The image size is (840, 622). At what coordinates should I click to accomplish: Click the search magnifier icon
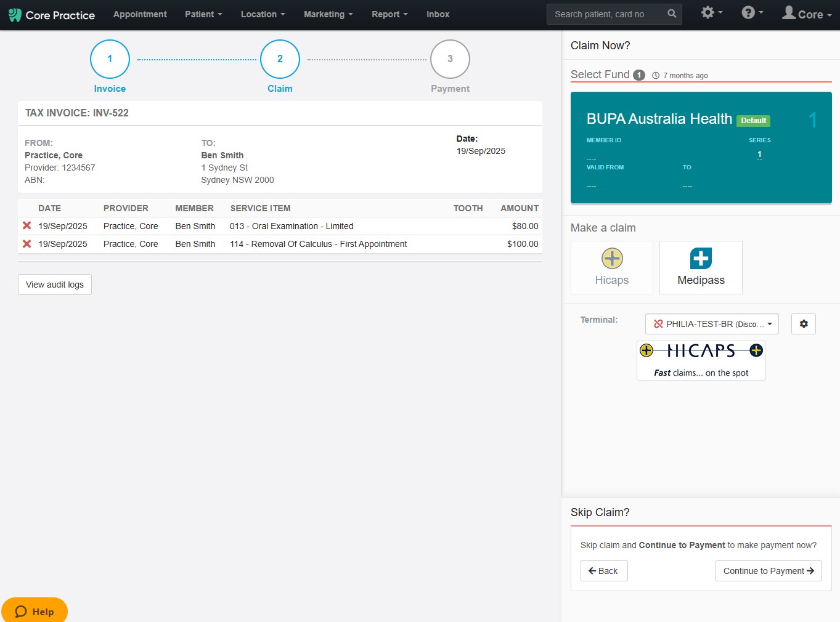tap(672, 14)
